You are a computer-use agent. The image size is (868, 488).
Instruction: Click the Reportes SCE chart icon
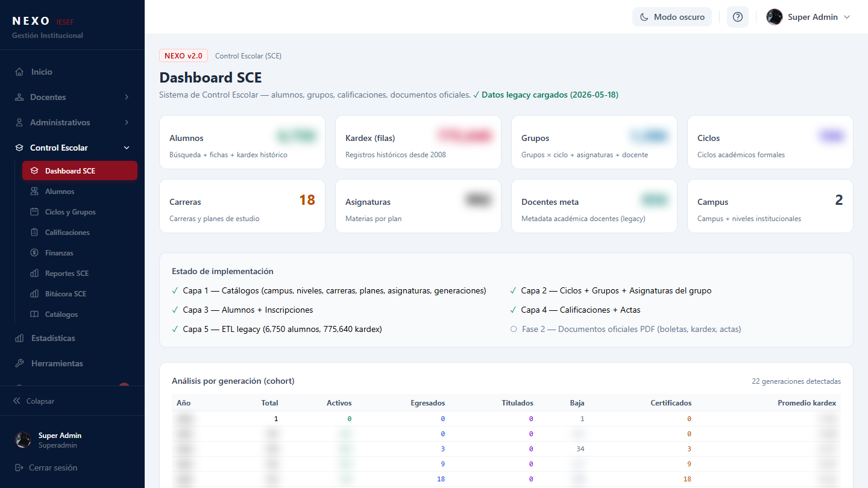(x=34, y=274)
